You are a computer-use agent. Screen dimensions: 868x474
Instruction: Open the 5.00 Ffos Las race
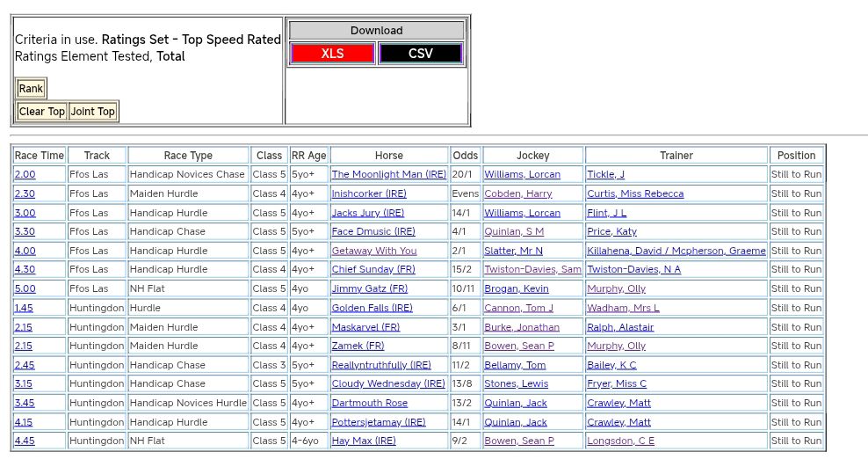(25, 289)
